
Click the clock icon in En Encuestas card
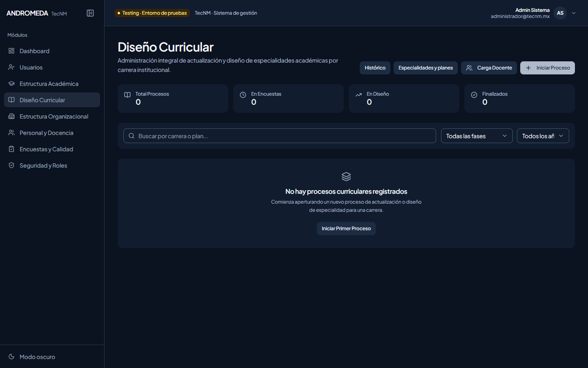point(243,95)
